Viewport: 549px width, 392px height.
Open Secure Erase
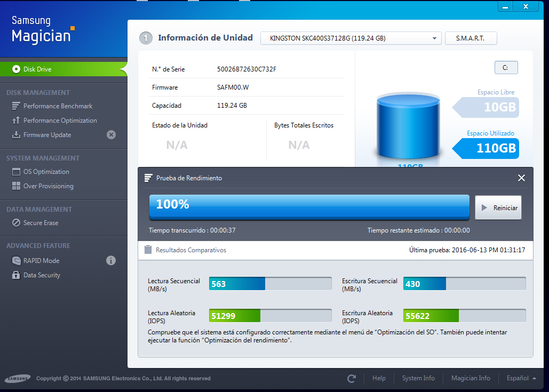point(41,223)
